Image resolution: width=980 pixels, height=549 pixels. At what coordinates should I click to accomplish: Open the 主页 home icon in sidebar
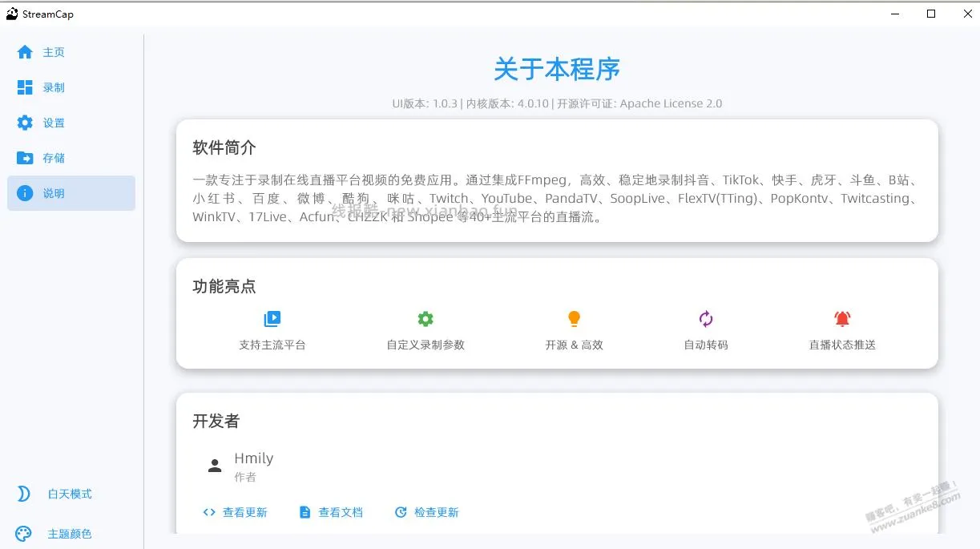click(25, 52)
